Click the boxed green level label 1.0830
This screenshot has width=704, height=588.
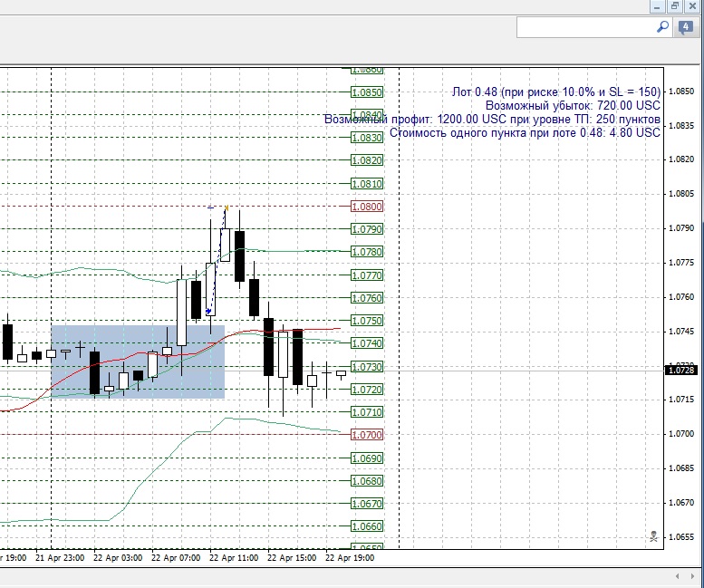(367, 138)
